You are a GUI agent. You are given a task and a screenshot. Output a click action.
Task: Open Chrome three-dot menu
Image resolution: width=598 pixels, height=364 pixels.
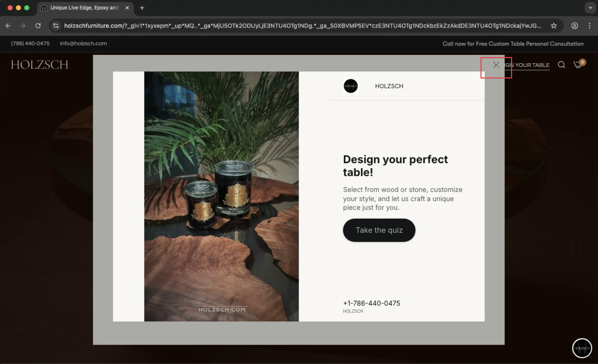coord(590,26)
